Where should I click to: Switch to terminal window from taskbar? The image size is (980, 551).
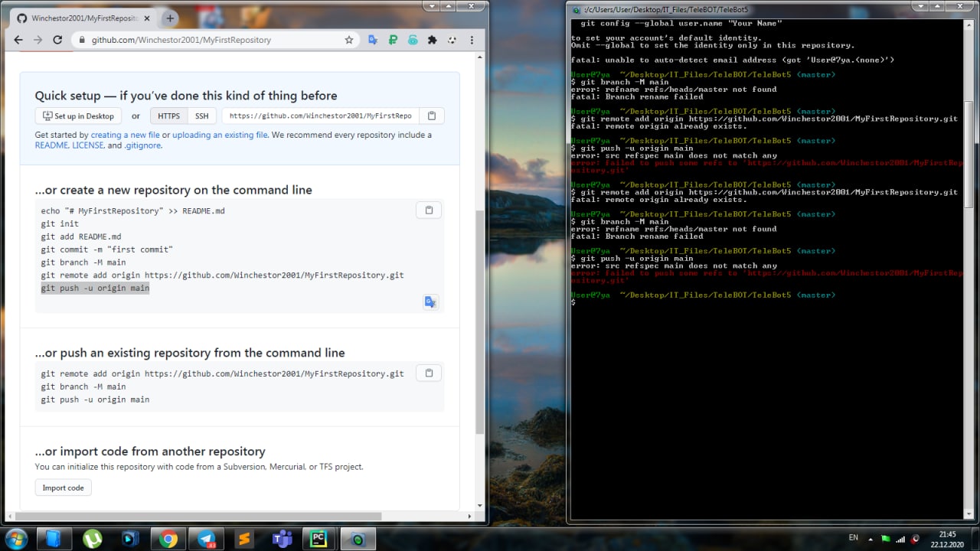358,539
